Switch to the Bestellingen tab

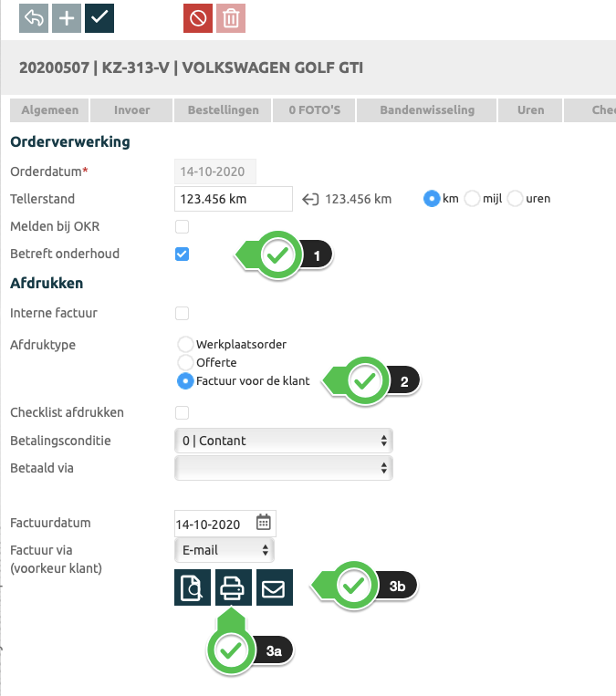(223, 110)
